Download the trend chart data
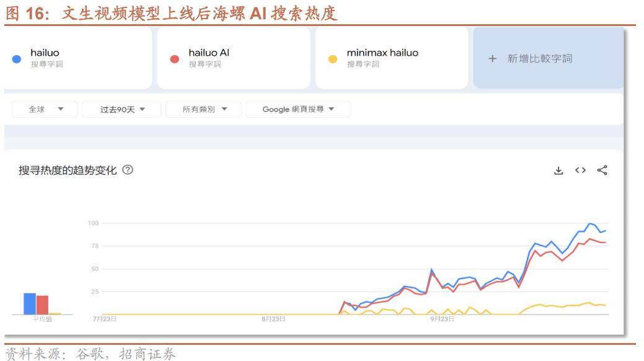Image resolution: width=644 pixels, height=361 pixels. point(558,170)
